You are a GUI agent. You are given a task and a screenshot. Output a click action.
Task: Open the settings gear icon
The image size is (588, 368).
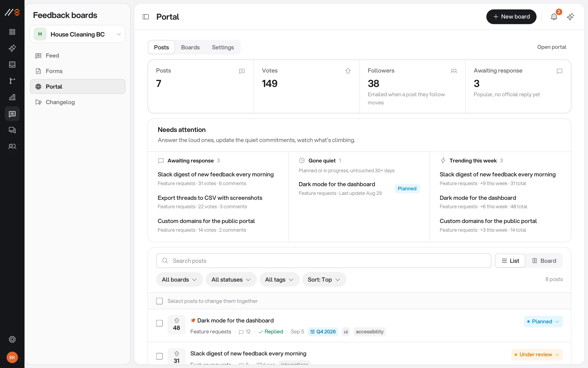pos(12,339)
